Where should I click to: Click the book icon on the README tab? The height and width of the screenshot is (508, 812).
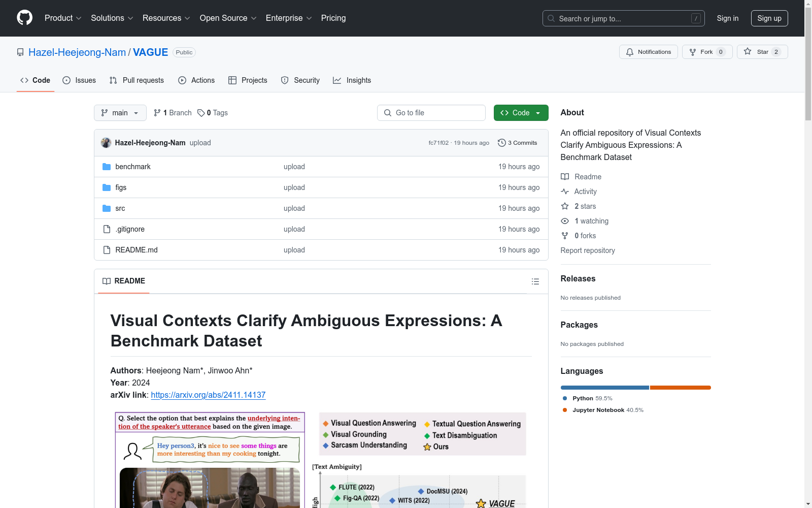(107, 281)
